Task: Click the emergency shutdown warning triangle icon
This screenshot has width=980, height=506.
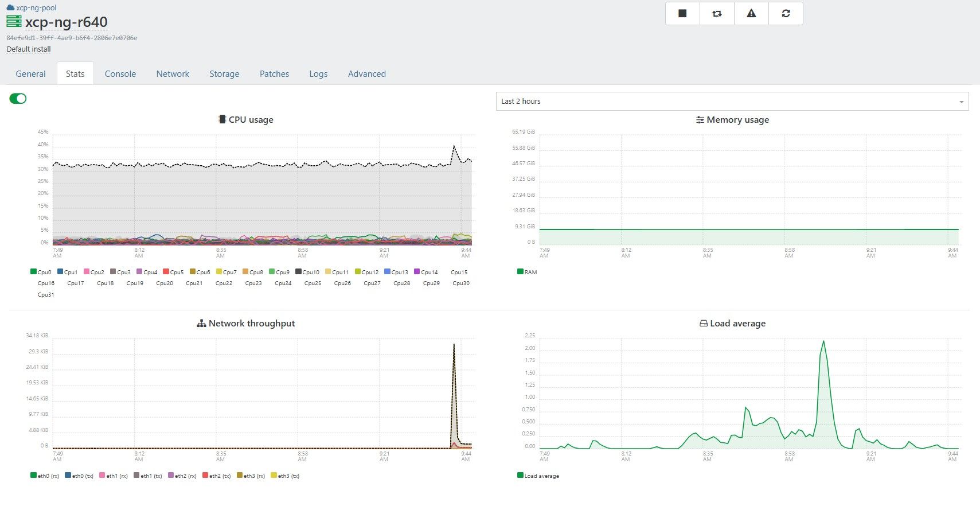Action: [751, 13]
